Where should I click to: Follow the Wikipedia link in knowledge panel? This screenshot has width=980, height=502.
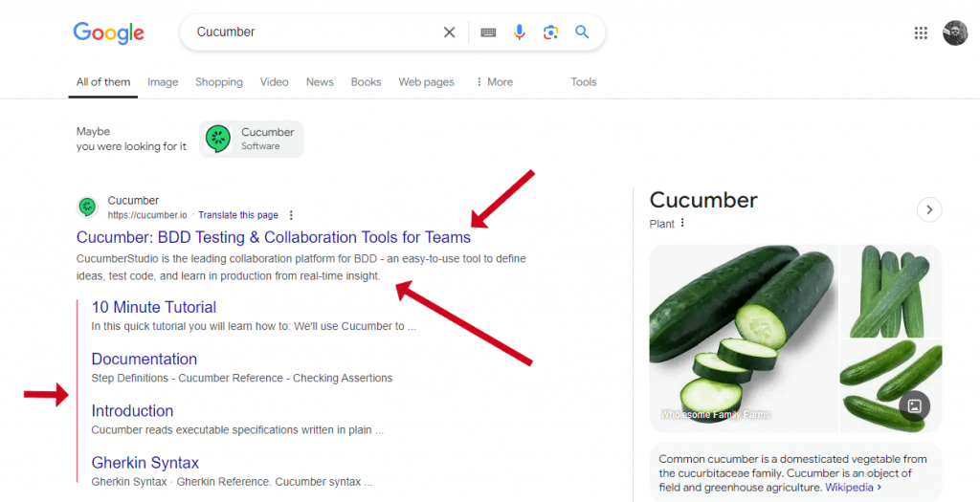853,487
